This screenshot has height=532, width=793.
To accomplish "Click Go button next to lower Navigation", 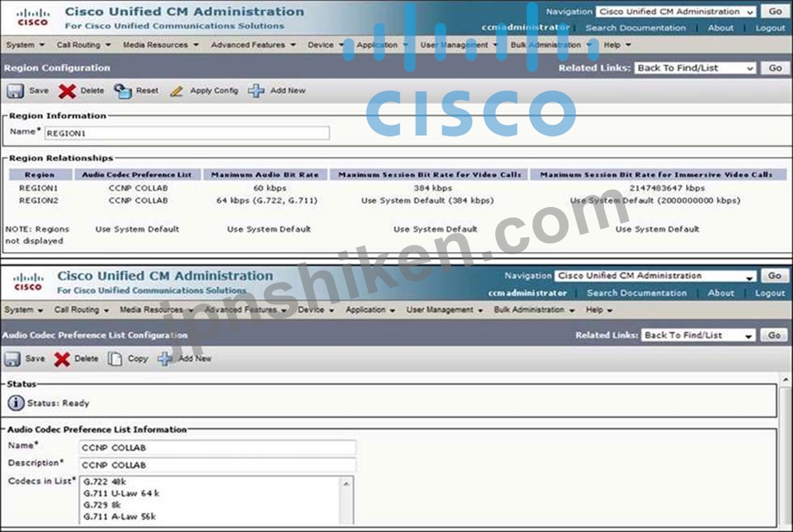I will (775, 276).
